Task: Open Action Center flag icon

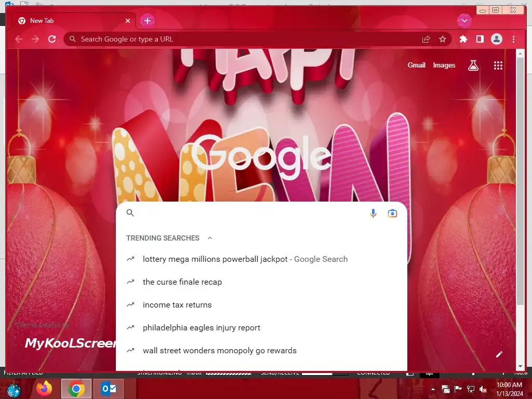Action: (458, 389)
